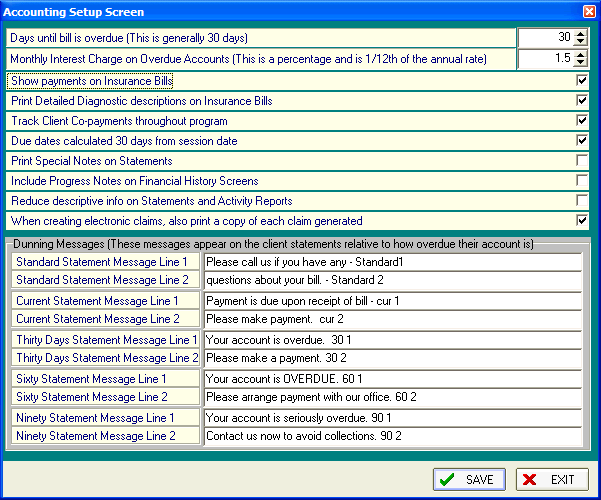
Task: Disable Track Client Co-payments checkbox
Action: tap(582, 120)
